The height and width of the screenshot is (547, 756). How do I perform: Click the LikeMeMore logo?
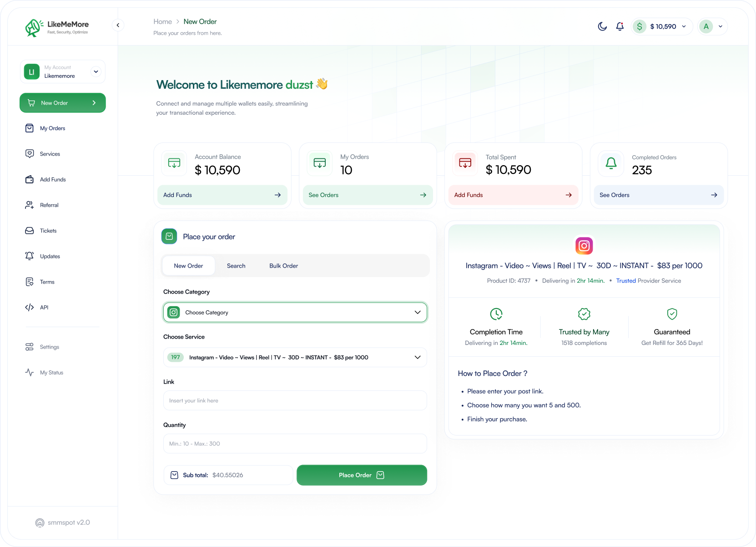tap(57, 27)
